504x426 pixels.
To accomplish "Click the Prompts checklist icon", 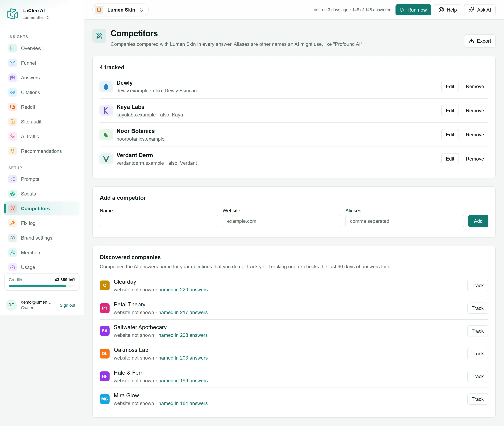I will click(13, 179).
